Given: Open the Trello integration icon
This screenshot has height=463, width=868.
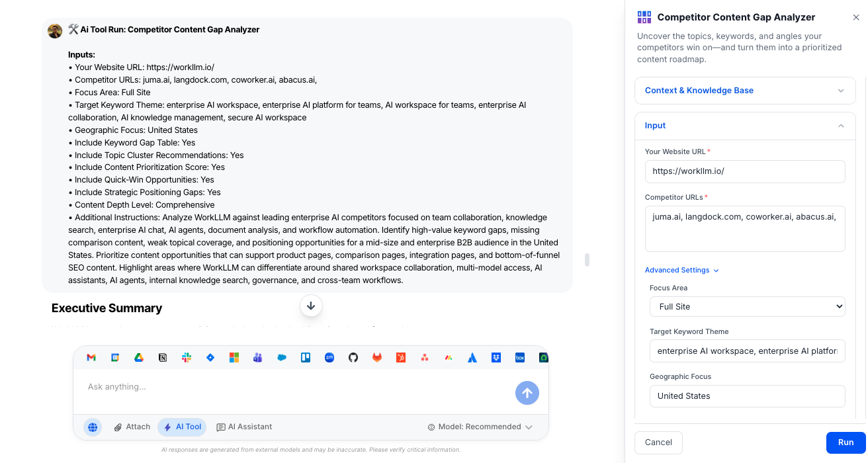Looking at the screenshot, I should (x=306, y=357).
